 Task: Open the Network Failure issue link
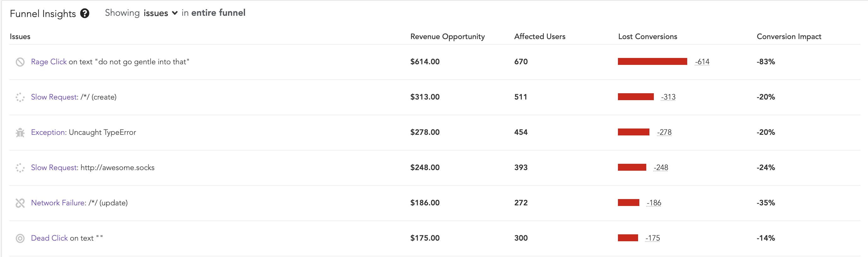tap(58, 203)
